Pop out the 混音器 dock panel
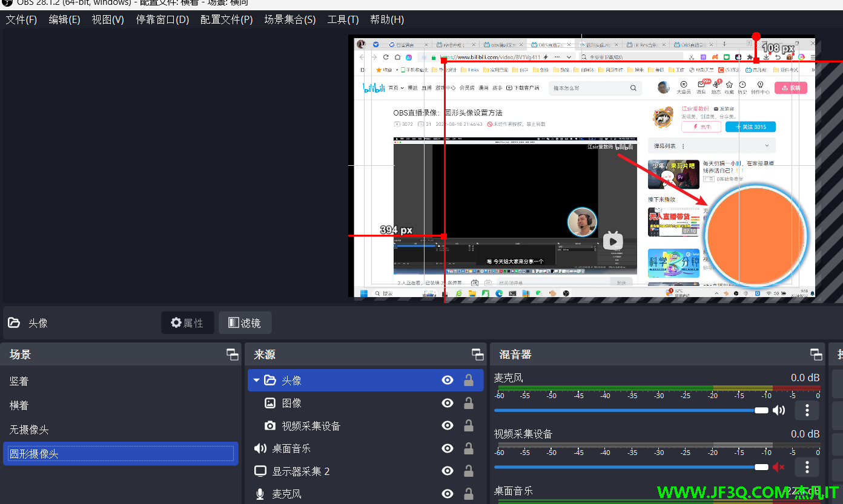 [816, 355]
